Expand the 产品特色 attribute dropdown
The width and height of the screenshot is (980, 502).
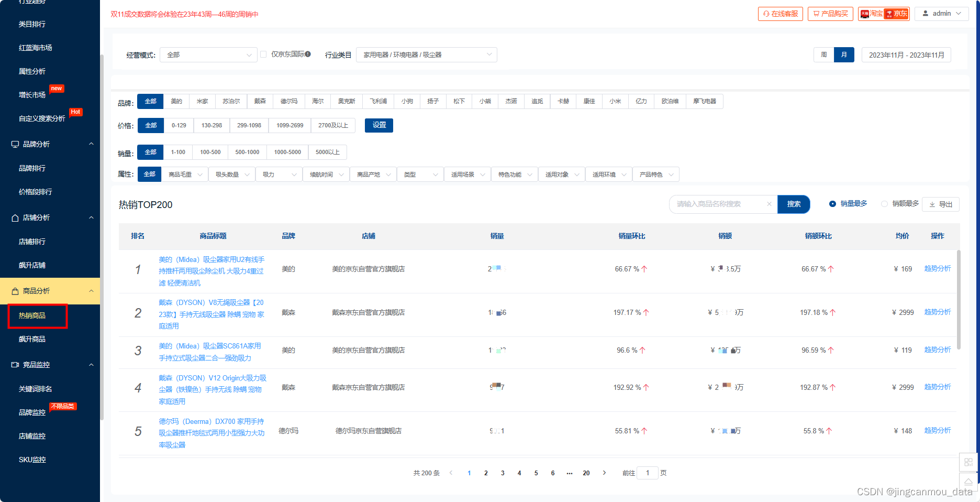(656, 174)
